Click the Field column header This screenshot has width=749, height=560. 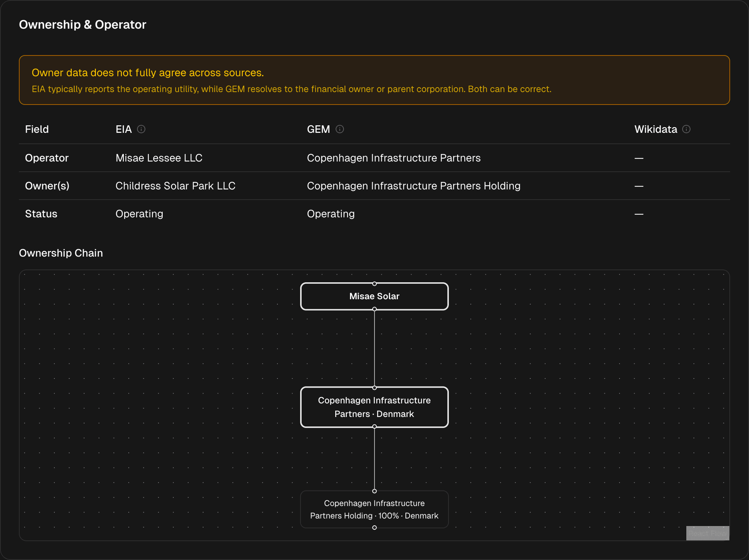[37, 129]
